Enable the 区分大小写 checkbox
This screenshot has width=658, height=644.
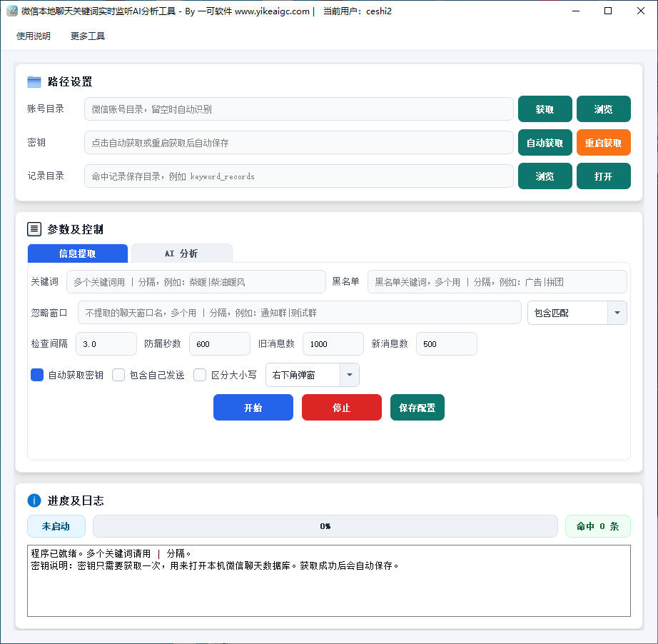point(200,375)
